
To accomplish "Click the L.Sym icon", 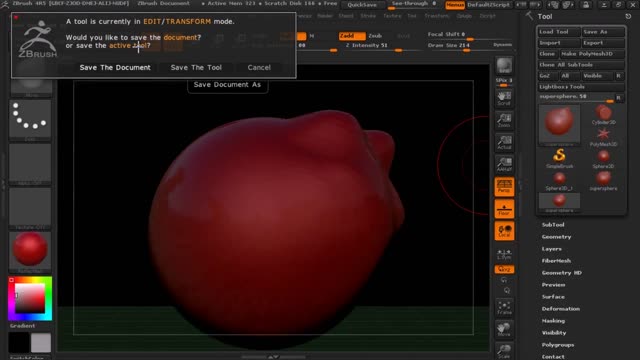I will pyautogui.click(x=504, y=253).
